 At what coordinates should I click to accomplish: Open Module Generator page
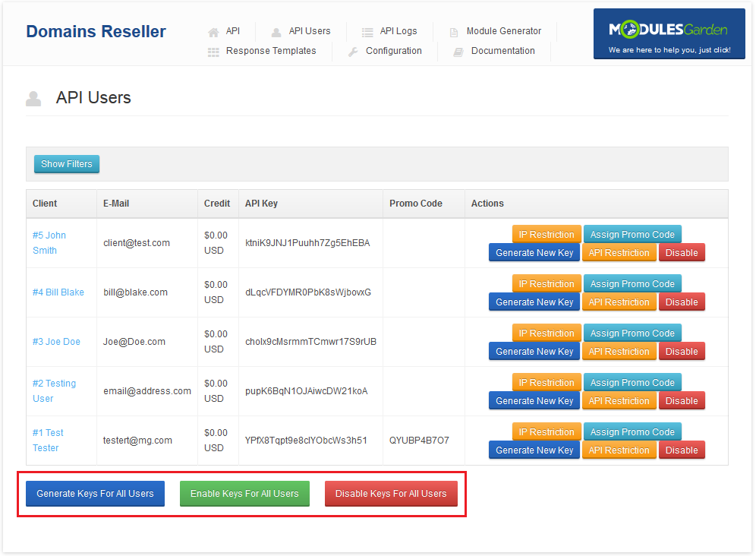click(x=504, y=31)
